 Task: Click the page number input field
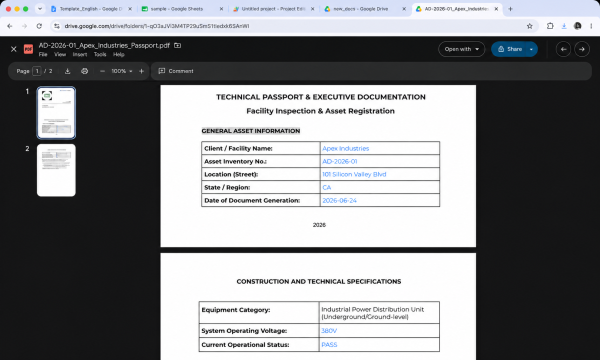pos(37,71)
